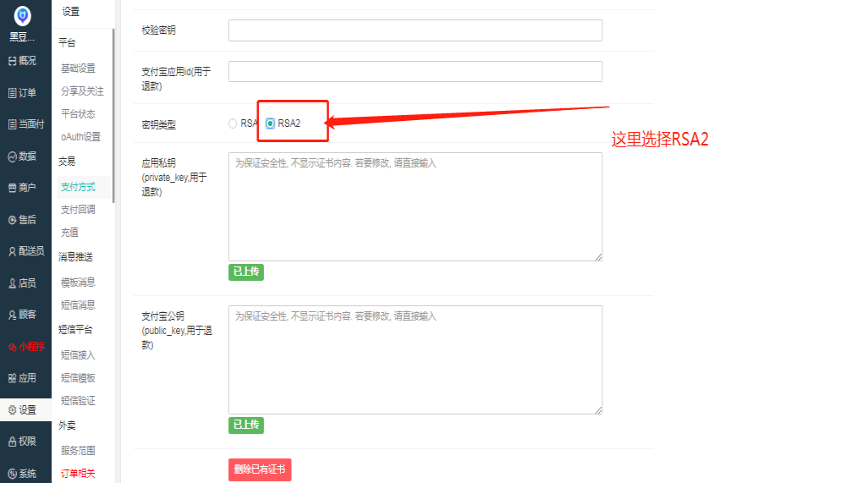Expand the 短信平台 group heading

75,330
